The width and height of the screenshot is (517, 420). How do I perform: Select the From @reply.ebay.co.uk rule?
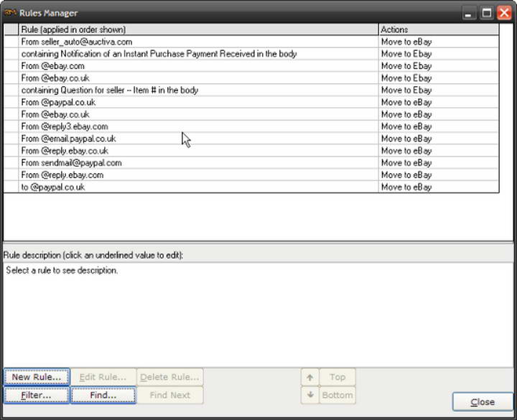coord(198,151)
